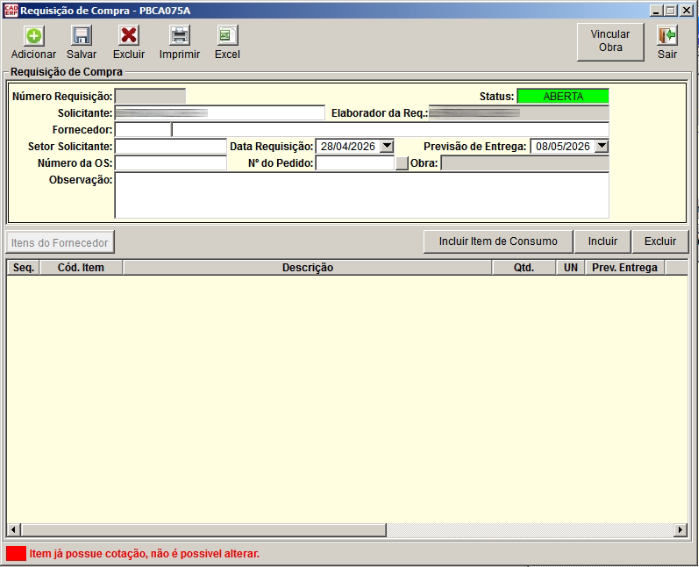Click the horizontal scrollbar thumb
Viewport: 699px width, 567px height.
pyautogui.click(x=204, y=530)
